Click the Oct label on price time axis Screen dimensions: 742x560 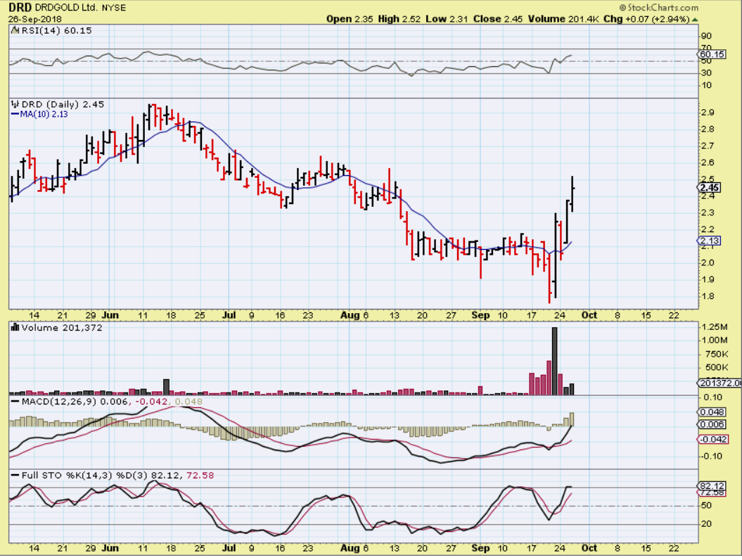[589, 315]
